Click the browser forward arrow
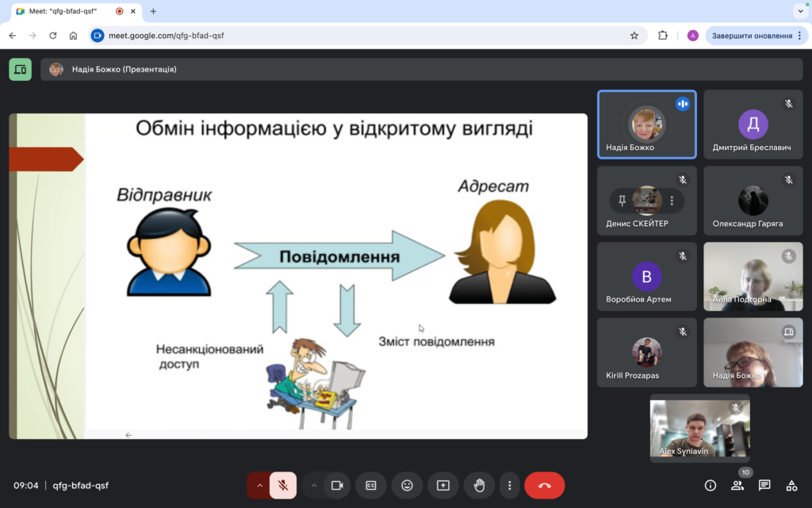Viewport: 812px width, 508px height. (x=33, y=36)
